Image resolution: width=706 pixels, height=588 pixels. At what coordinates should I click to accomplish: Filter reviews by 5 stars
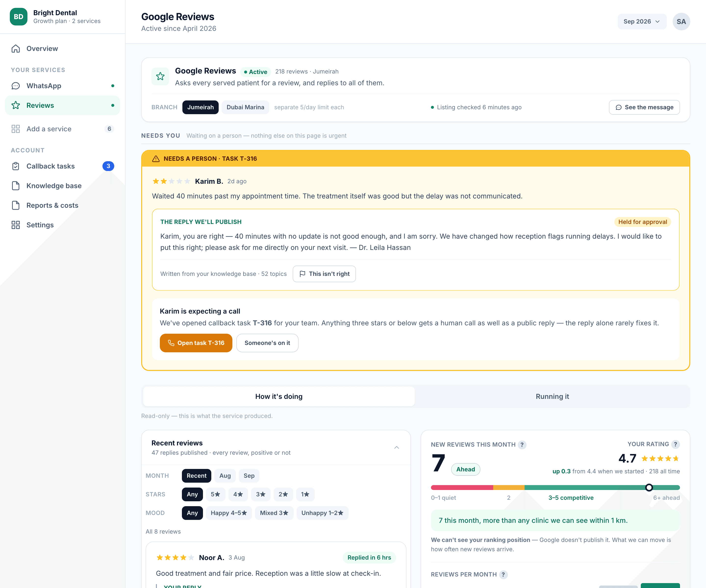[x=215, y=495]
